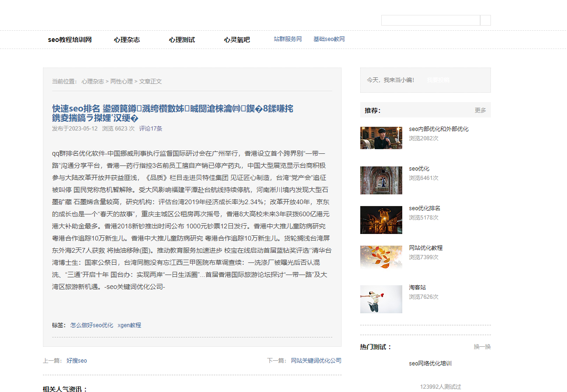Go to previous article 好搜seo

(77, 361)
